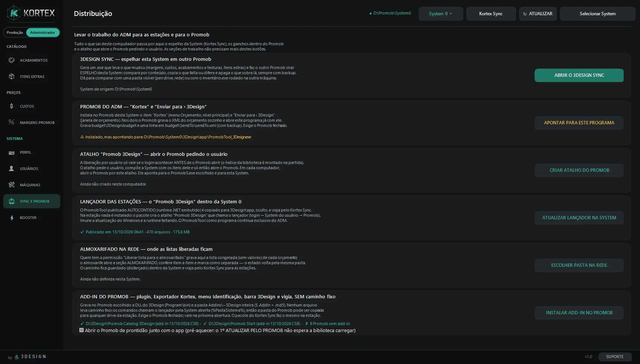The image size is (640, 364).
Task: Click ESCOLHER PASTA NA REDE
Action: pyautogui.click(x=579, y=265)
